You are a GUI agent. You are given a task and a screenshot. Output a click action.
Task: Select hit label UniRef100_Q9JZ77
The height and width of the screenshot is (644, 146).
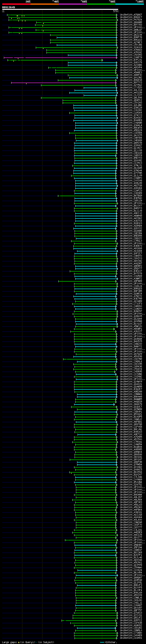pyautogui.click(x=131, y=538)
